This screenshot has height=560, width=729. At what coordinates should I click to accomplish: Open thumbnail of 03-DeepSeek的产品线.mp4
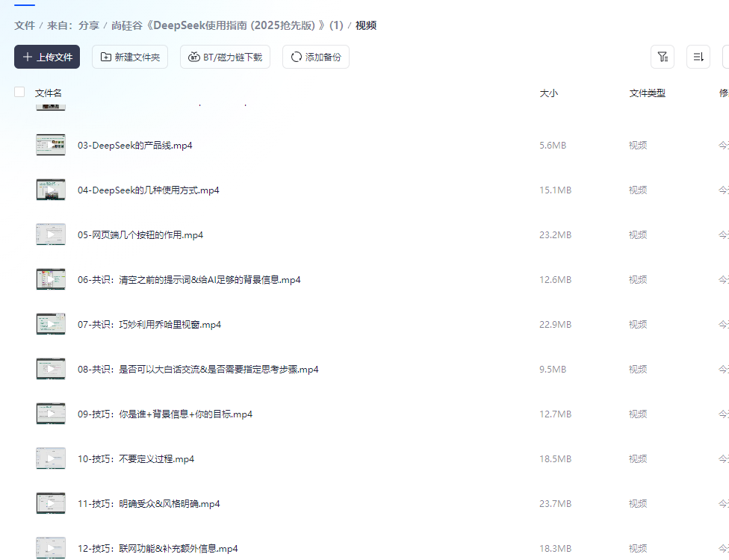pos(51,145)
